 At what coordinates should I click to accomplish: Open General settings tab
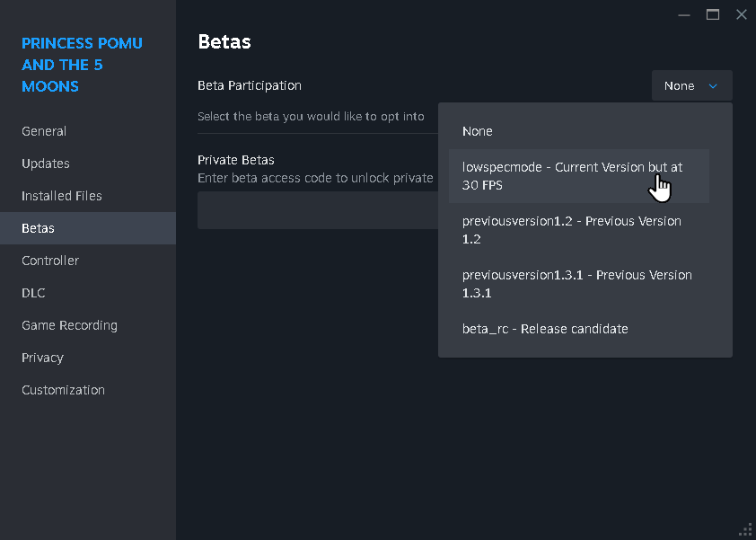pos(44,131)
